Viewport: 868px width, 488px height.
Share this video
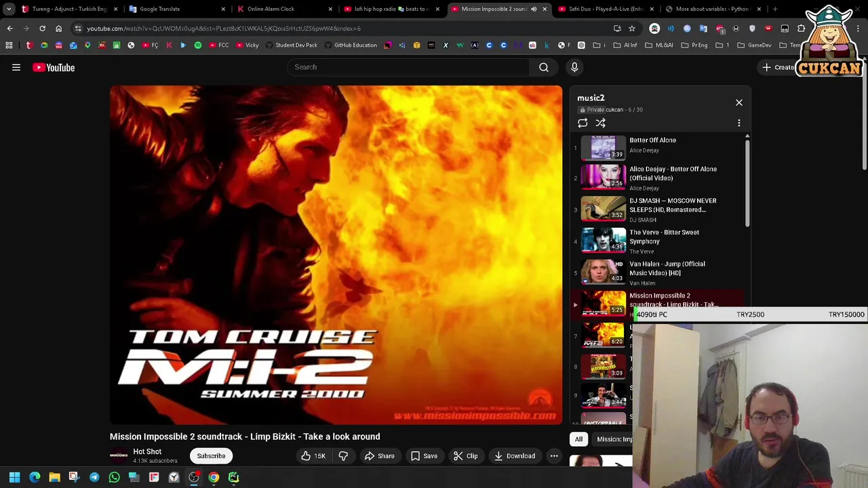[x=379, y=455]
